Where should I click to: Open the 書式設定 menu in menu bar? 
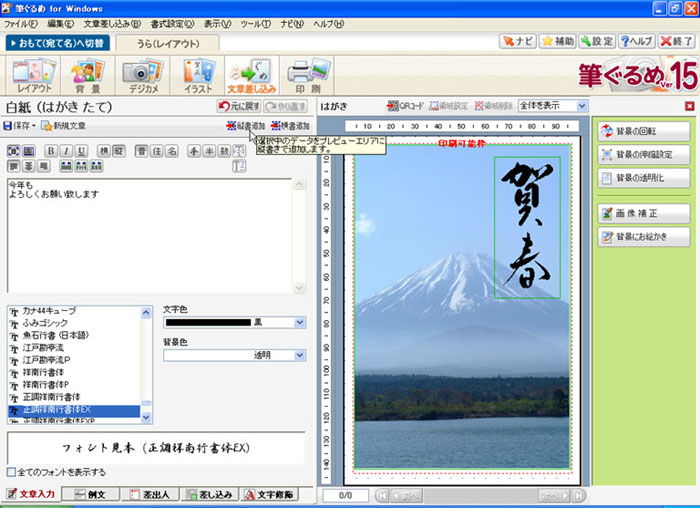tap(174, 23)
